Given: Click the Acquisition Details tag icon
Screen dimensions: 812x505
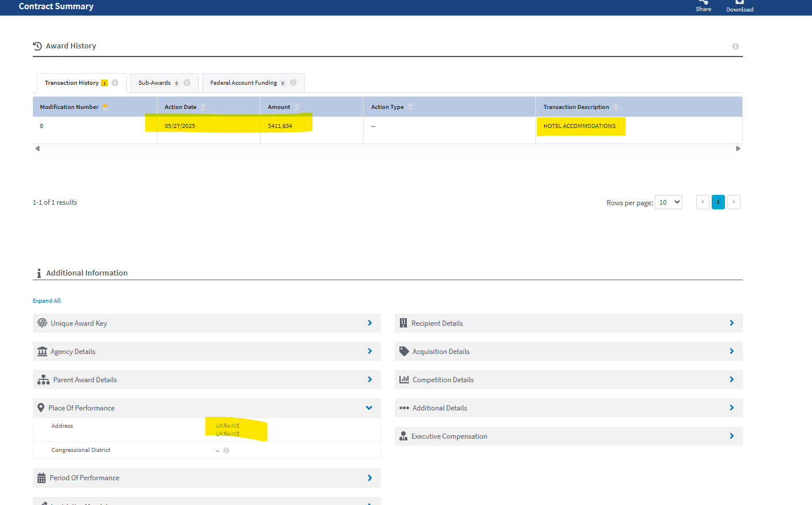Looking at the screenshot, I should [x=404, y=351].
